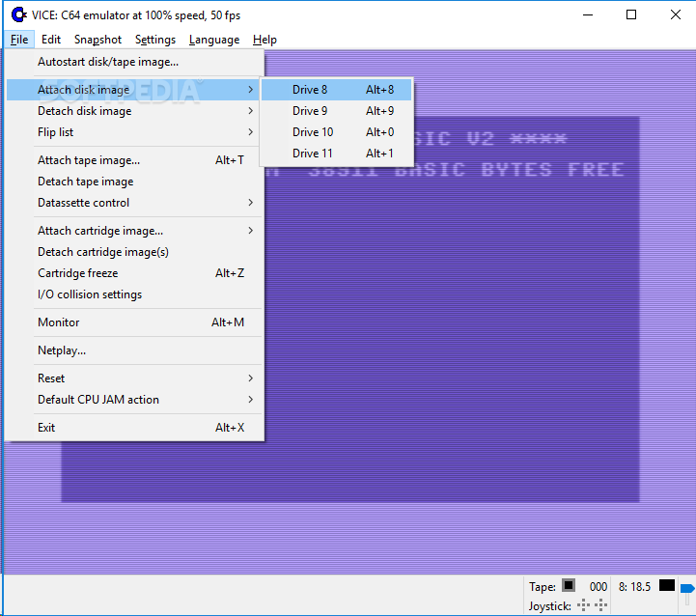Attach disk image to Drive 8

tap(337, 90)
